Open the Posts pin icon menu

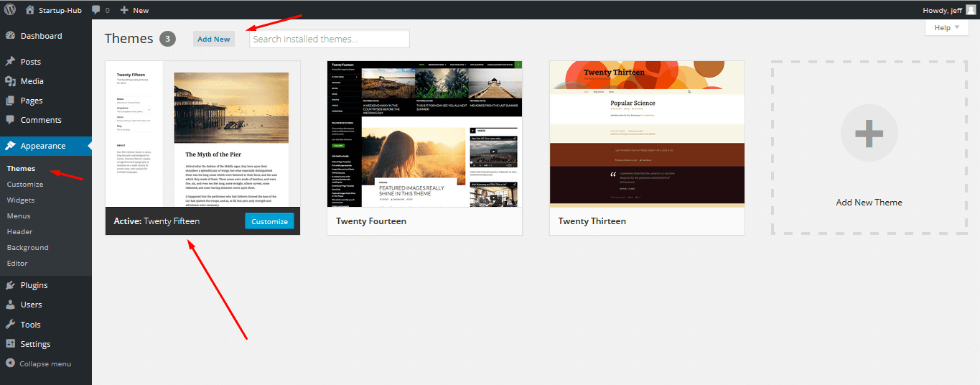[x=10, y=62]
